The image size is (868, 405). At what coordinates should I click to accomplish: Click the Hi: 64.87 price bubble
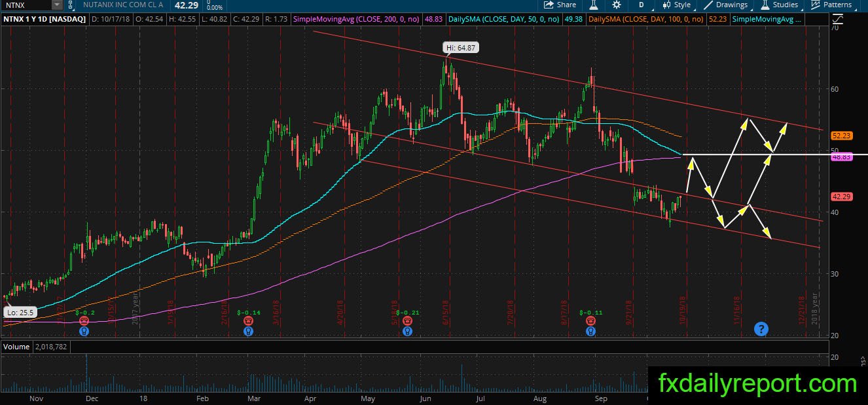[461, 48]
